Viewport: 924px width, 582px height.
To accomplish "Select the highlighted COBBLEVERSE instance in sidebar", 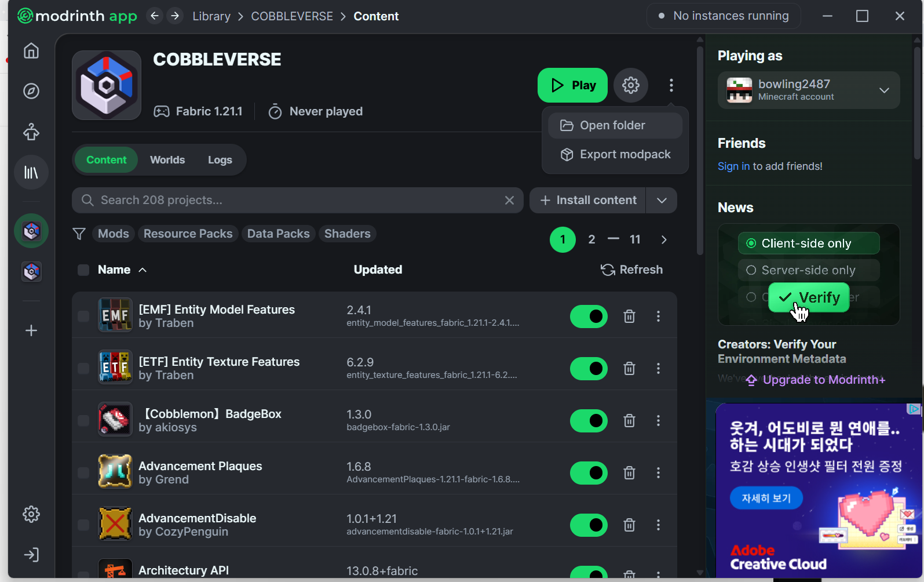I will point(31,231).
